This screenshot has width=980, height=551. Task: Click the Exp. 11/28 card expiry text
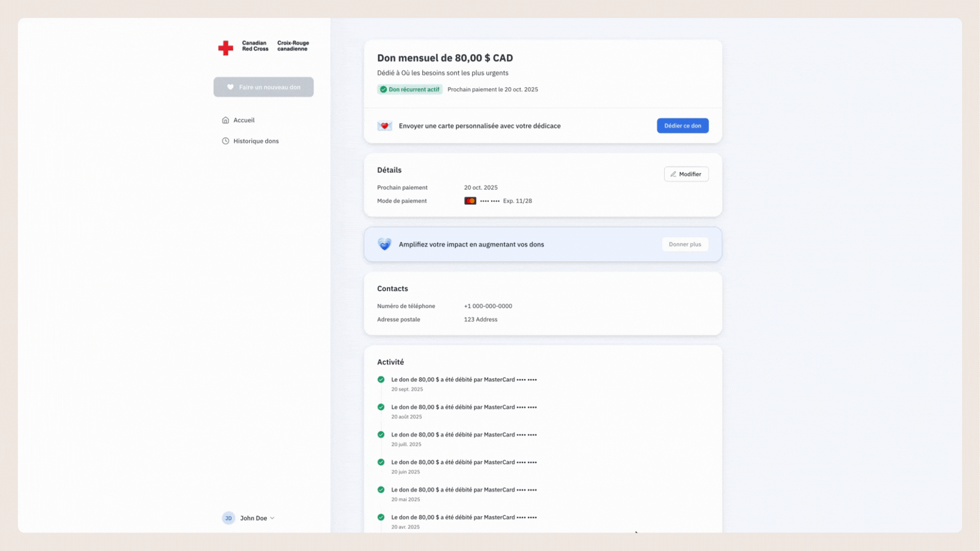(x=517, y=201)
